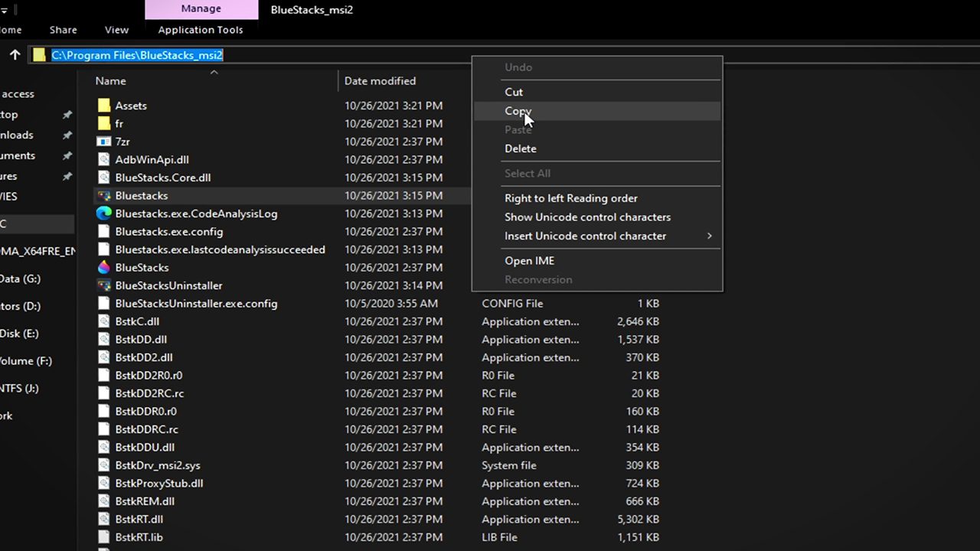Choose Open IME in context menu
The height and width of the screenshot is (551, 980).
click(x=530, y=261)
